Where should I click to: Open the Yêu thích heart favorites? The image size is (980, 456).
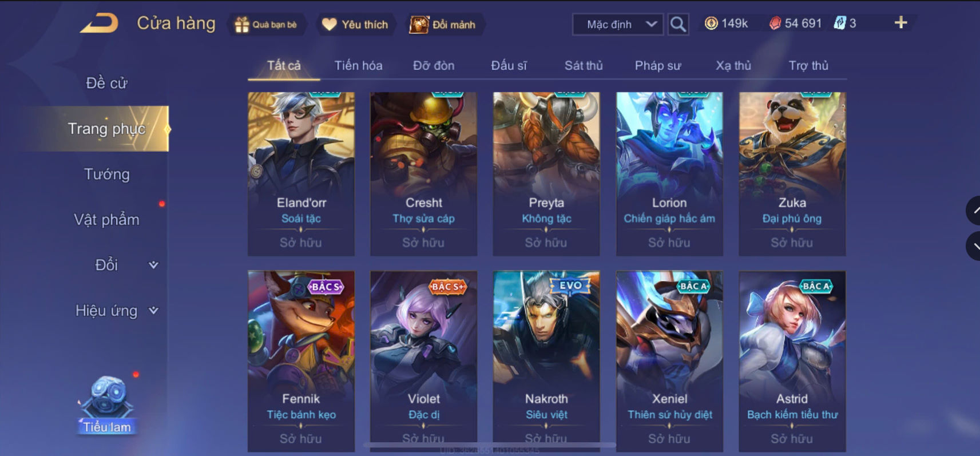tap(330, 25)
